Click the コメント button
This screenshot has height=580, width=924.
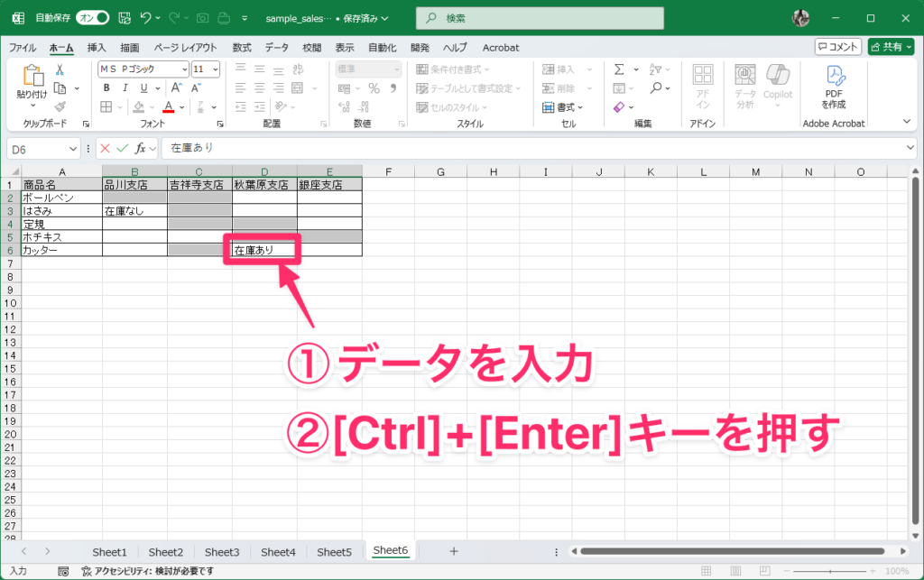tap(837, 47)
